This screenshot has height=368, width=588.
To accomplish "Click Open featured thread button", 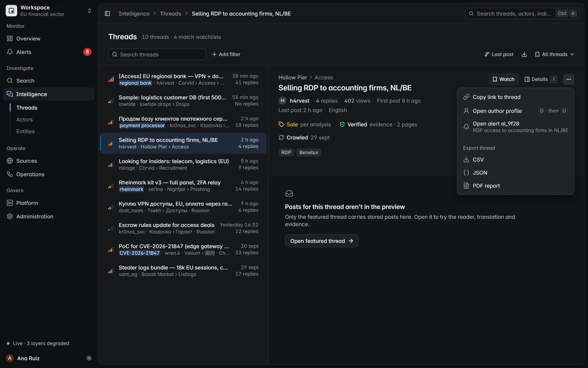I will 321,241.
